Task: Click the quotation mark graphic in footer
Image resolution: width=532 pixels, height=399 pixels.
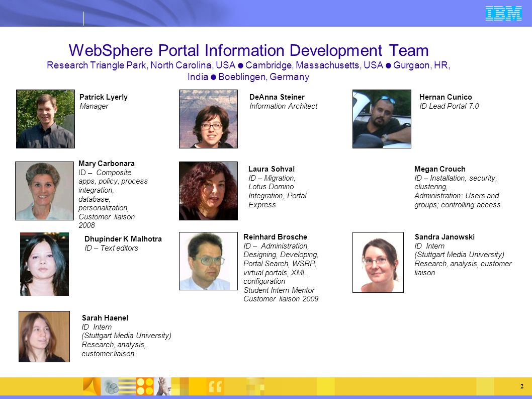Action: (x=215, y=386)
